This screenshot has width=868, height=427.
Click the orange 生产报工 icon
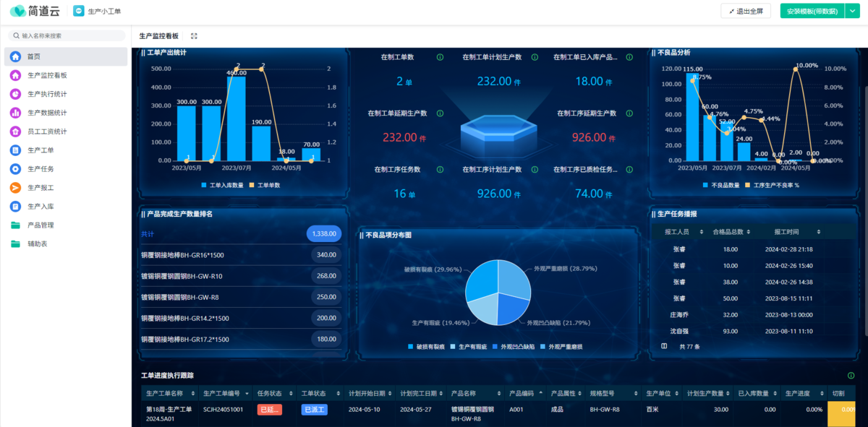pyautogui.click(x=15, y=188)
